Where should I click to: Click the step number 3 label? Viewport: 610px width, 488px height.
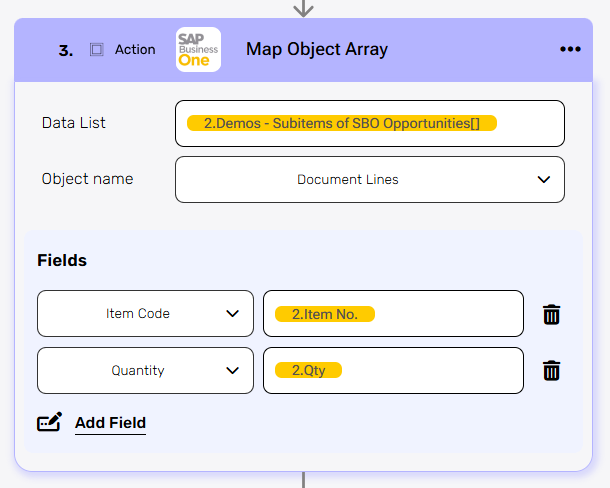coord(66,50)
